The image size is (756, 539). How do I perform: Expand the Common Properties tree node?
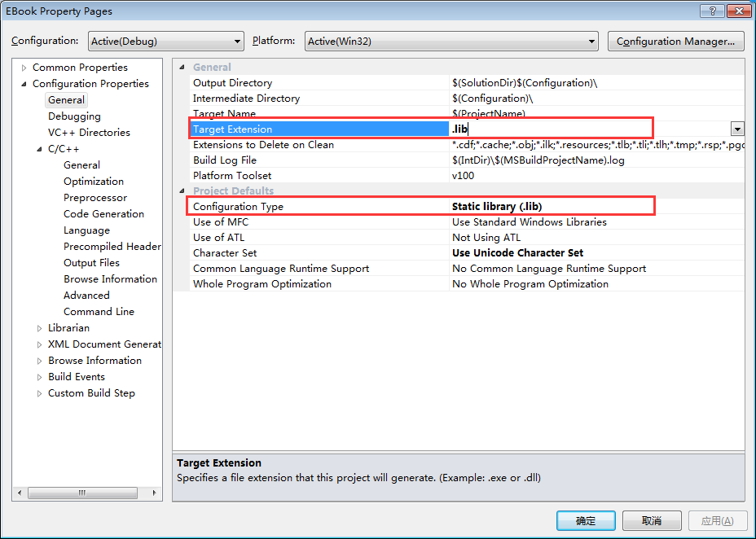coord(24,68)
